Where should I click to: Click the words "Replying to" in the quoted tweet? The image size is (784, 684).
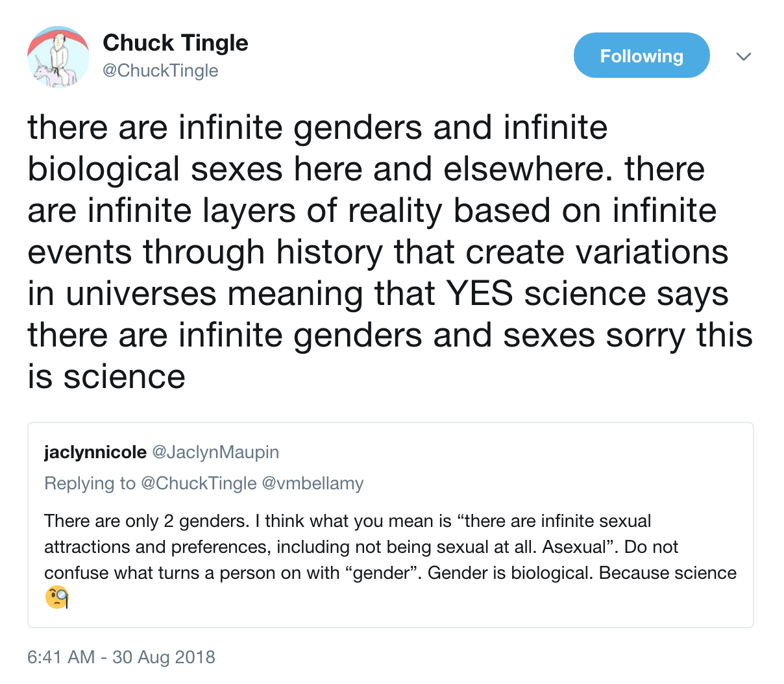click(90, 483)
